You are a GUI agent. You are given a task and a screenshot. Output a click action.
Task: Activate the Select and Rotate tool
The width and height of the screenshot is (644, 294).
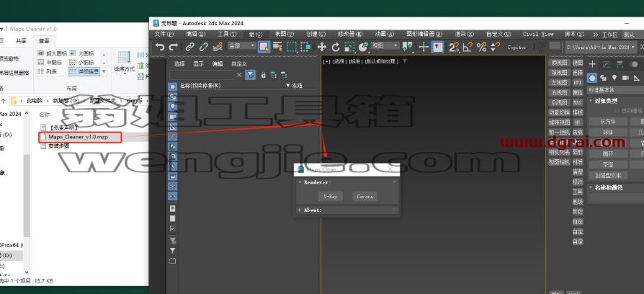pos(336,47)
